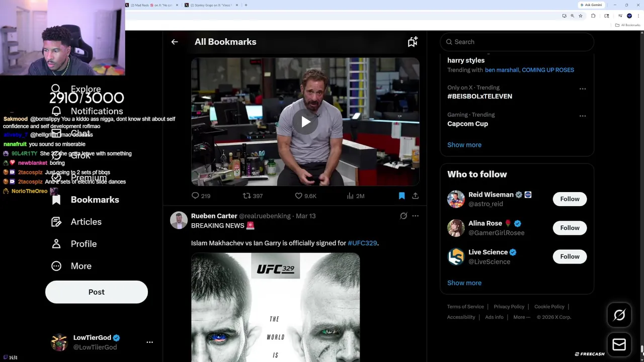The width and height of the screenshot is (644, 362).
Task: Open the harry styles trending topic
Action: [x=466, y=60]
